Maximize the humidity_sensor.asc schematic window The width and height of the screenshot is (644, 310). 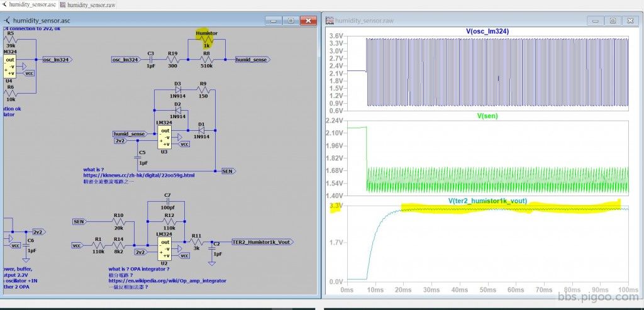[x=291, y=21]
